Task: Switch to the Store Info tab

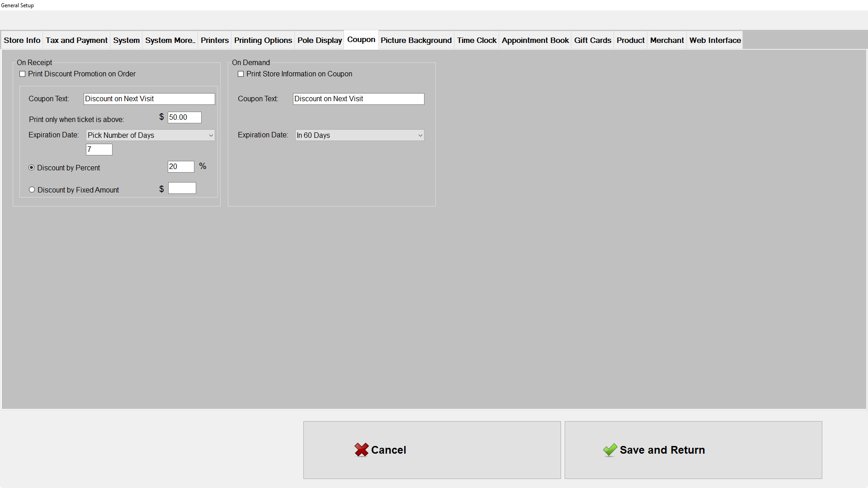Action: 22,40
